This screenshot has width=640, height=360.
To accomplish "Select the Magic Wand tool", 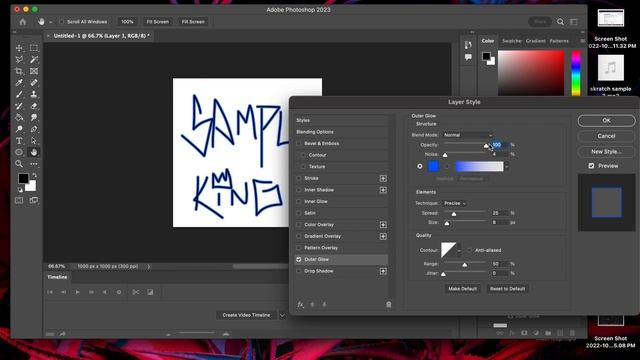I will pyautogui.click(x=34, y=60).
